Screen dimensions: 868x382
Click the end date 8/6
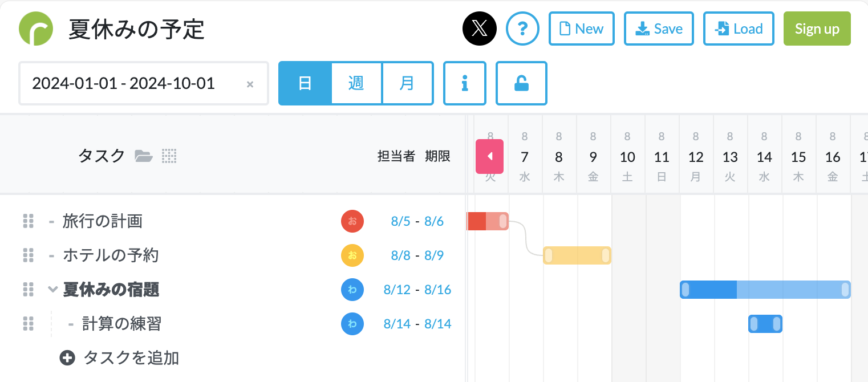tap(434, 221)
